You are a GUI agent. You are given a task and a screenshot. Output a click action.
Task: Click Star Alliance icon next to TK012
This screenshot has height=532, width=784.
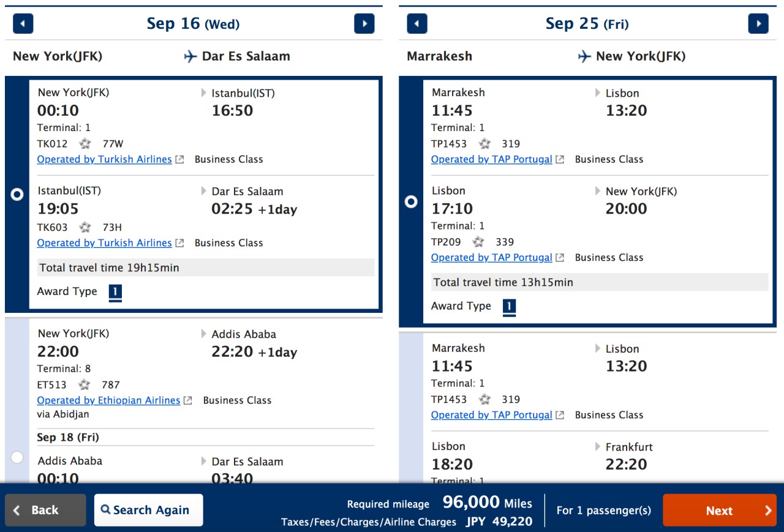coord(85,144)
